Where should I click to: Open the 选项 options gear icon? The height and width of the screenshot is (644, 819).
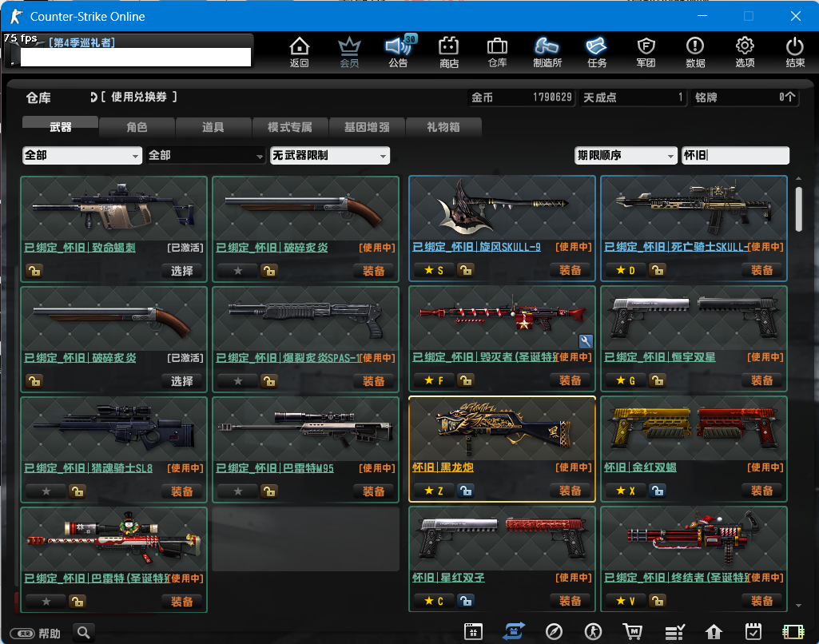point(745,52)
